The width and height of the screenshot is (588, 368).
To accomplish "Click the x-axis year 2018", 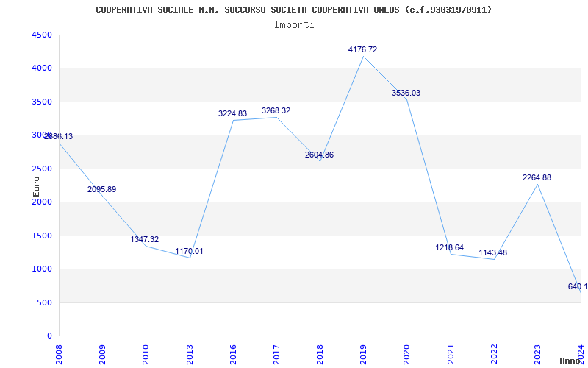I will 320,354.
